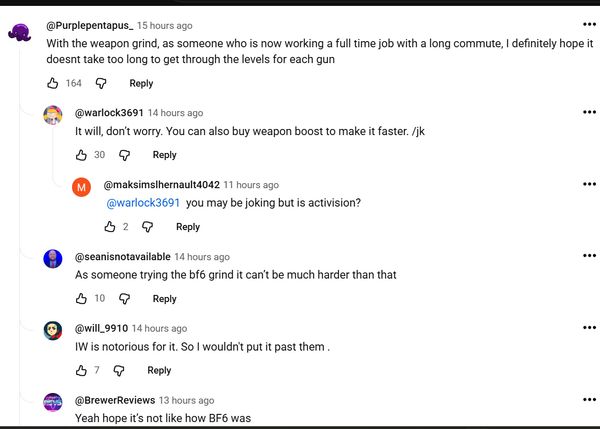Reply to the @Purplepentapus_ comment
Image resolution: width=600 pixels, height=429 pixels.
(141, 83)
